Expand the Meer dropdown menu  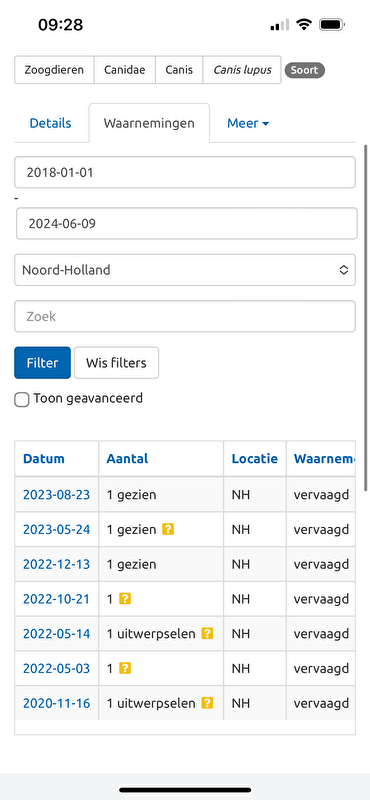click(248, 123)
